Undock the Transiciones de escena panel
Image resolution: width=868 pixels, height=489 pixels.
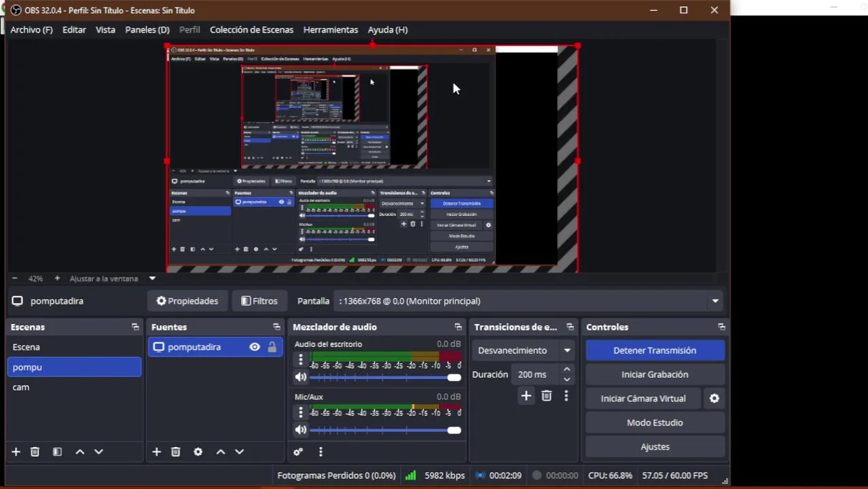pyautogui.click(x=570, y=327)
